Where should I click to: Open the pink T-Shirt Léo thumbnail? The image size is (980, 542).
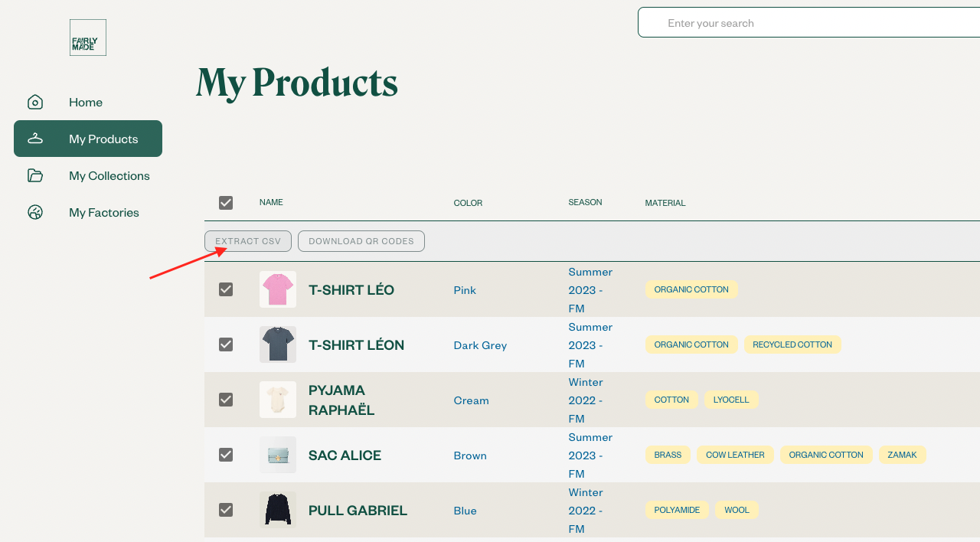(x=278, y=289)
